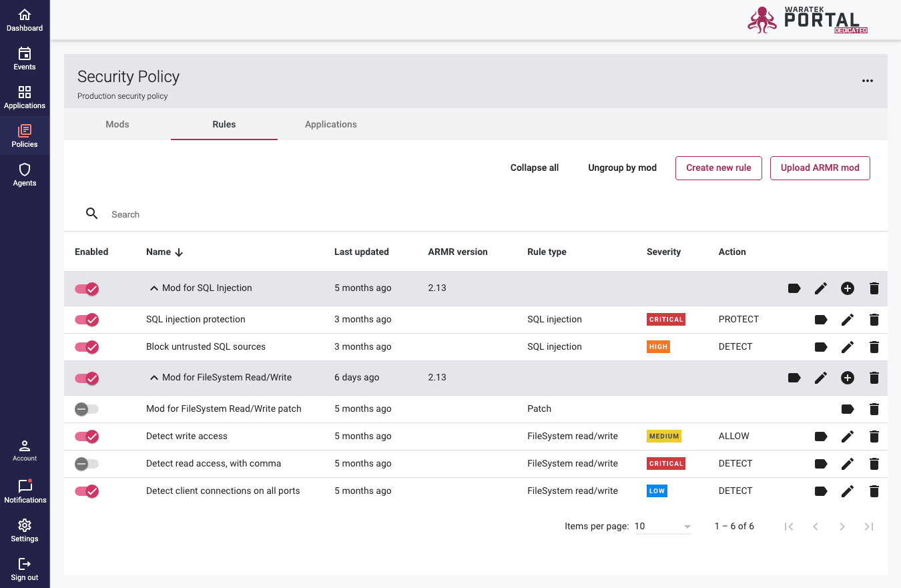Switch to the Applications tab
This screenshot has width=901, height=588.
(x=331, y=124)
